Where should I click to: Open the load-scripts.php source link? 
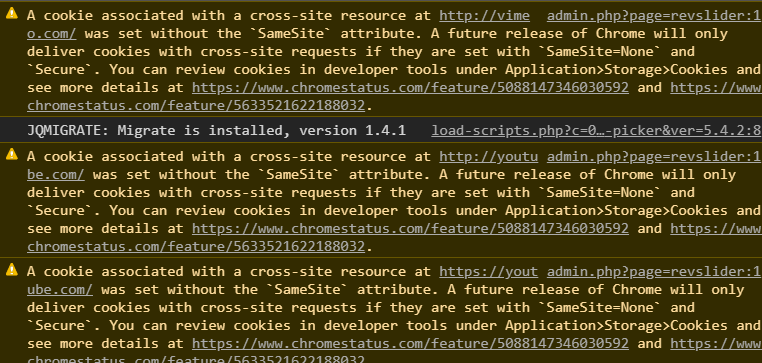(x=596, y=131)
